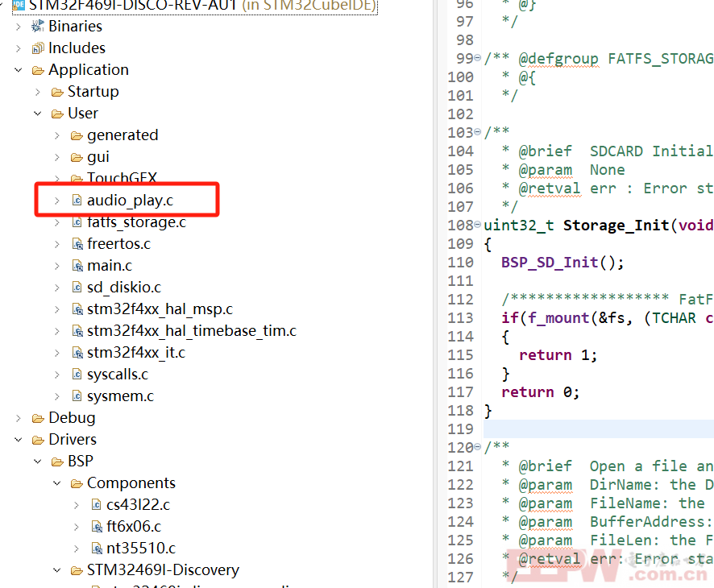
Task: Expand the Debug folder
Action: 19,418
